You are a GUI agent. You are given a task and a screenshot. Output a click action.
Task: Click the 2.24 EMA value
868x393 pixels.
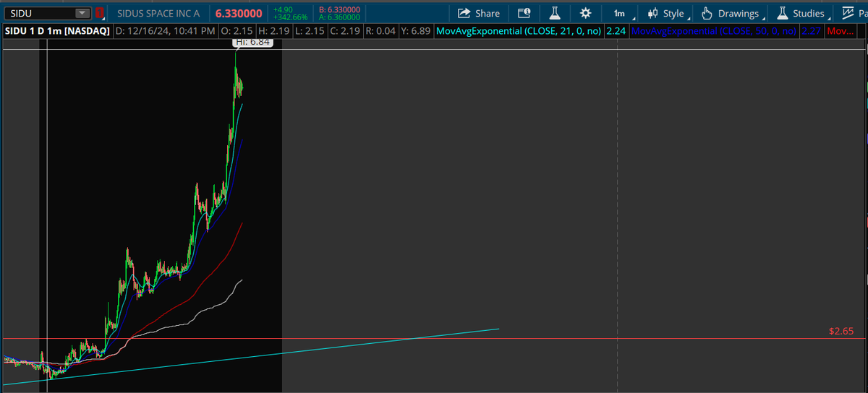pyautogui.click(x=616, y=31)
